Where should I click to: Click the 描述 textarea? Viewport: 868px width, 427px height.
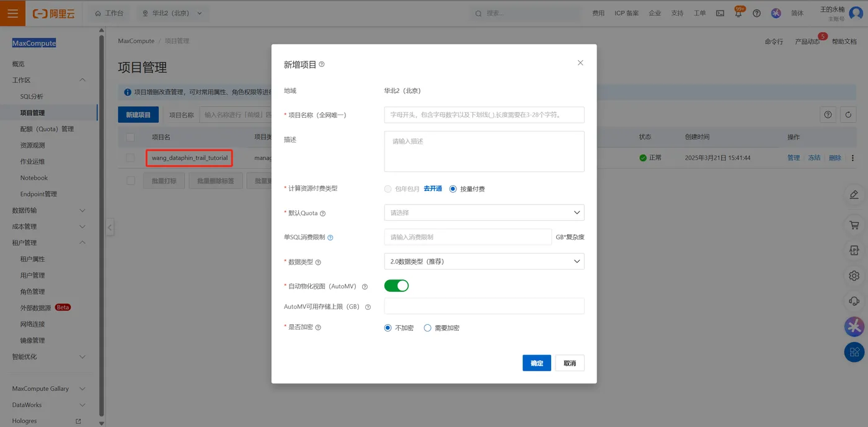pos(484,151)
